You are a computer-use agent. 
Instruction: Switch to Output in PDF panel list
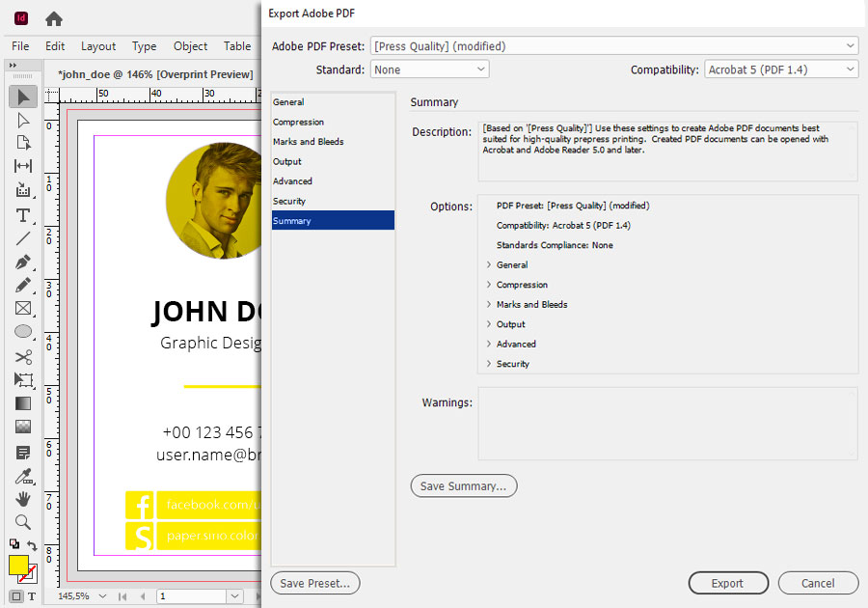[x=333, y=162]
